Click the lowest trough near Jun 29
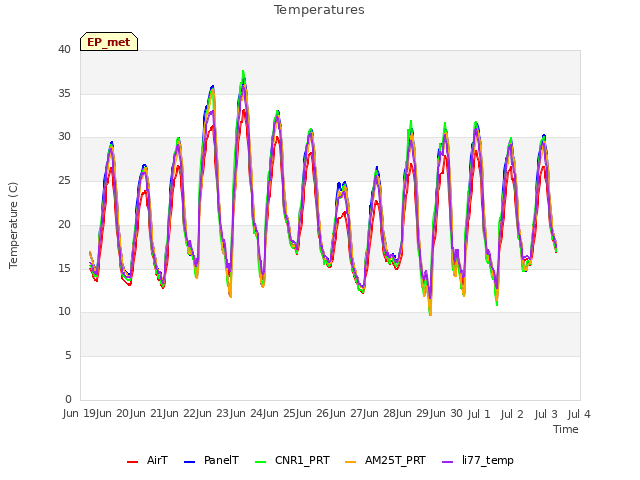 430,315
